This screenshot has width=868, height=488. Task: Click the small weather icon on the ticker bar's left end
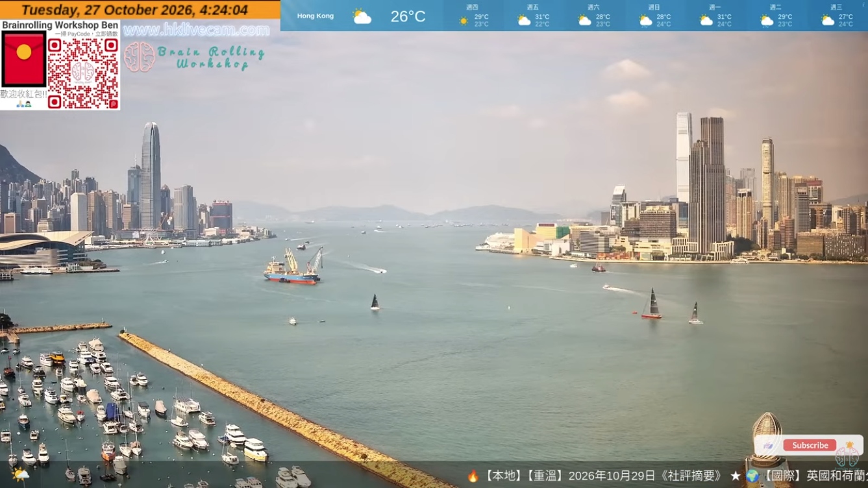20,476
